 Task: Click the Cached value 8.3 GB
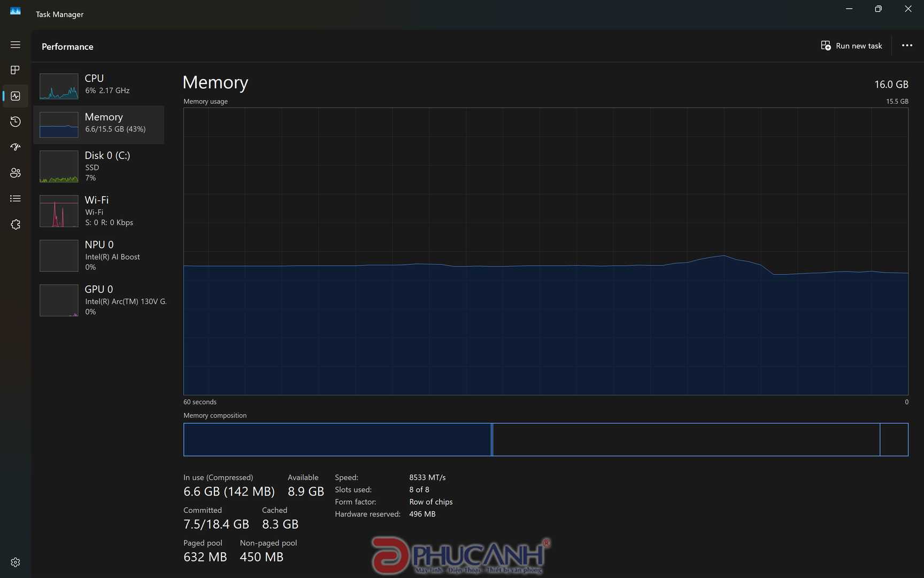tap(280, 524)
